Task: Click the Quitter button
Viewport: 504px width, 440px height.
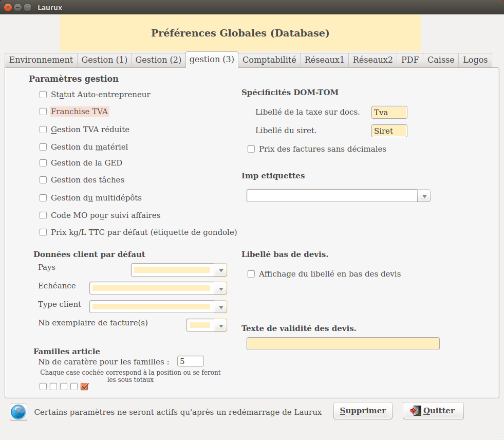Action: 433,411
